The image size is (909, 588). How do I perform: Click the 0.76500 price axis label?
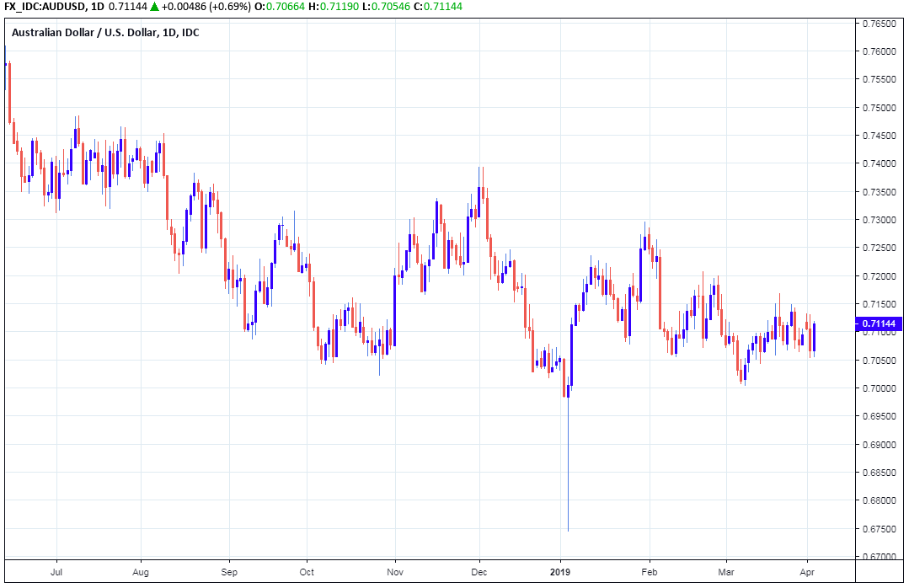click(879, 24)
